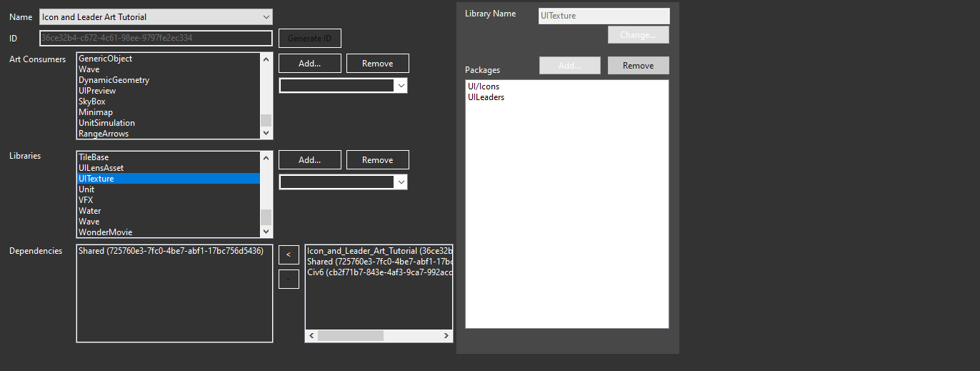This screenshot has width=980, height=371.
Task: Choose the SkyBox art consumer
Action: [169, 102]
